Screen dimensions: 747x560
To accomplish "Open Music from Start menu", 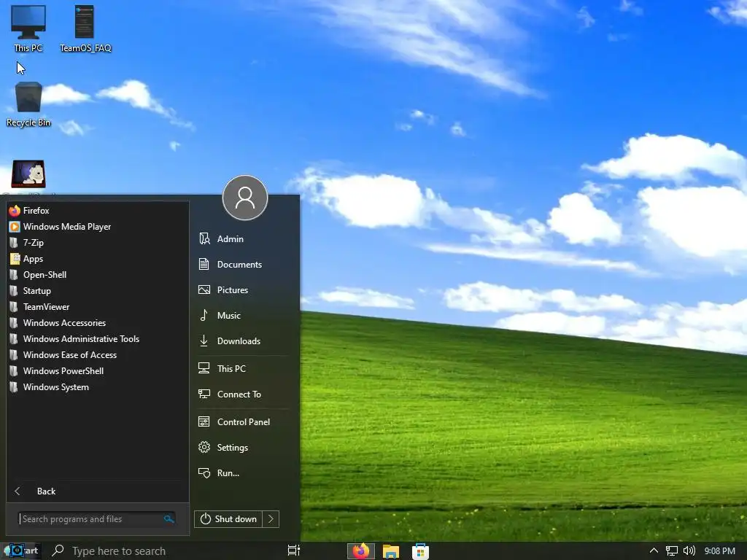I will click(244, 315).
